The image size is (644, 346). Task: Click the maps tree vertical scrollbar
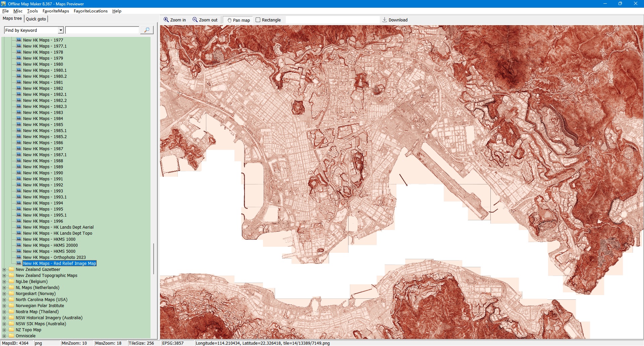pos(154,258)
